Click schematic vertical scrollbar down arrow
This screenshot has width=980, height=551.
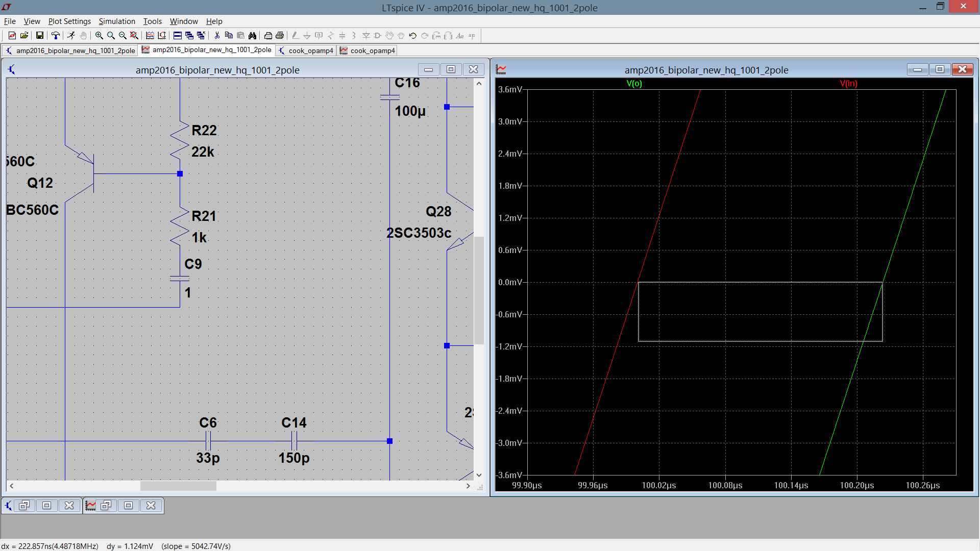(479, 475)
